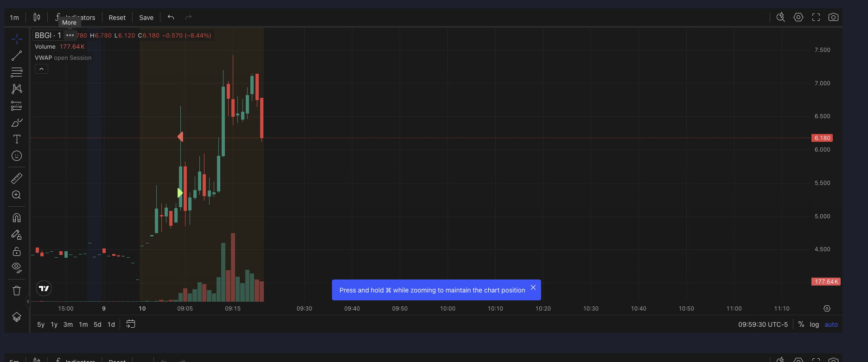
Task: Toggle magnet mode for drawings
Action: click(17, 218)
